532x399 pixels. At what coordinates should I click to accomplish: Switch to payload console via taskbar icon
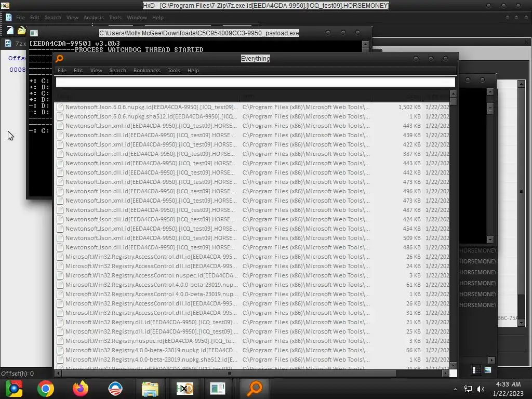pos(218,389)
